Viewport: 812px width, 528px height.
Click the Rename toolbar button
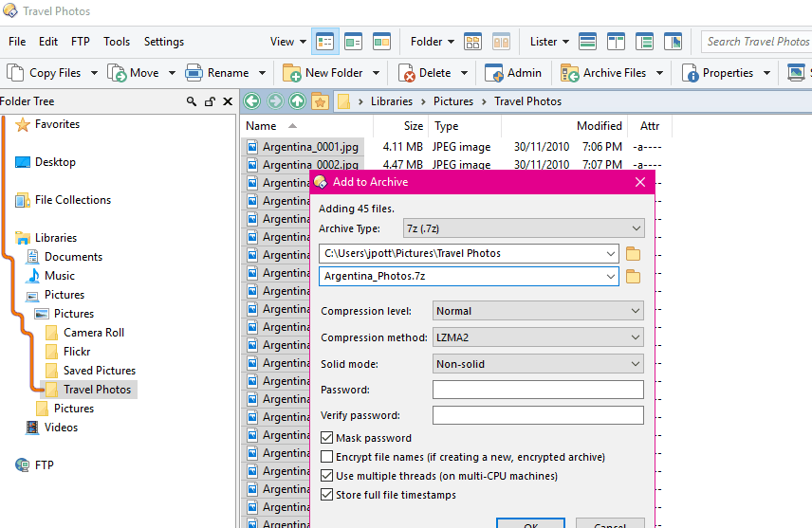point(217,73)
